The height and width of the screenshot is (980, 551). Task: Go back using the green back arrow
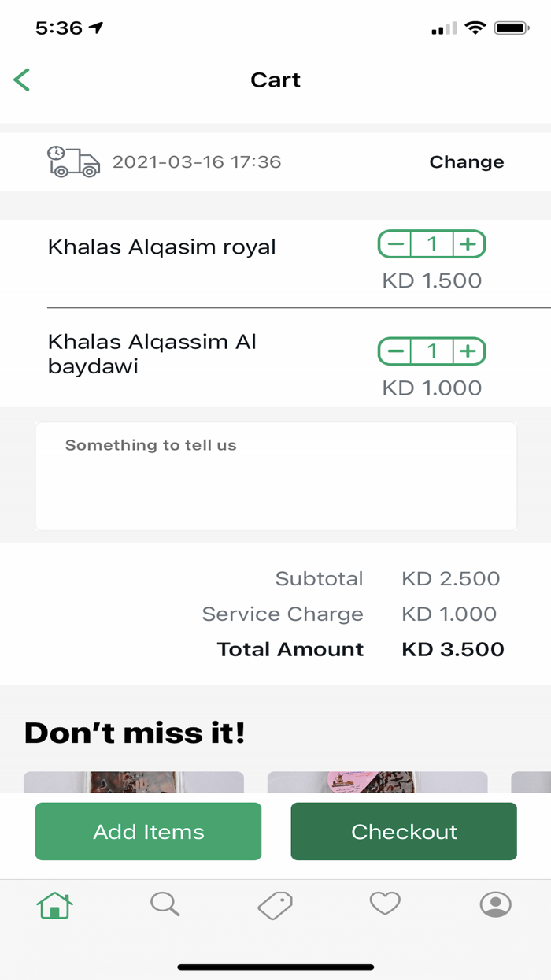click(x=21, y=79)
